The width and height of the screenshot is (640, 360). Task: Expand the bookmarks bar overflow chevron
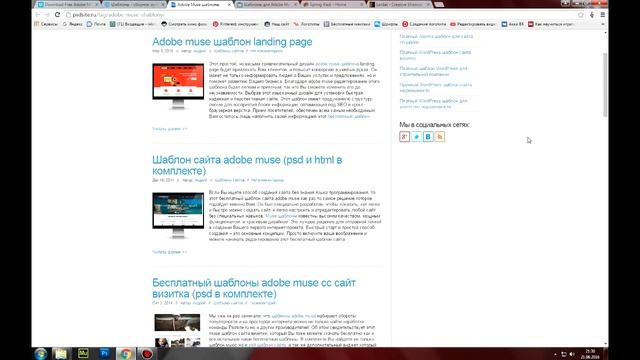(603, 24)
